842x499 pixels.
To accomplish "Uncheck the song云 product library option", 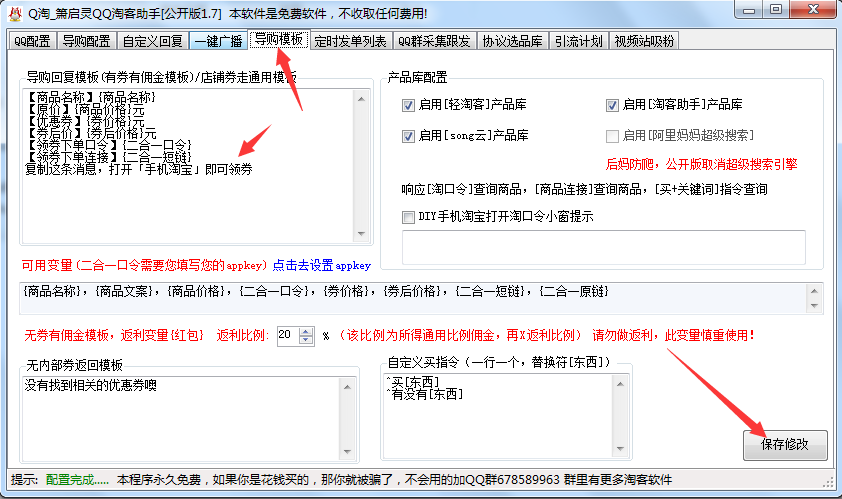I will pyautogui.click(x=408, y=136).
